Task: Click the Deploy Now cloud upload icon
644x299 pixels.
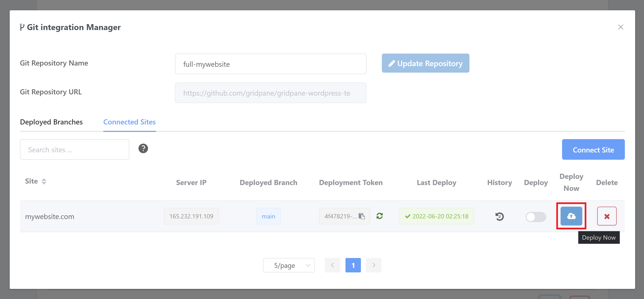Action: pyautogui.click(x=571, y=216)
